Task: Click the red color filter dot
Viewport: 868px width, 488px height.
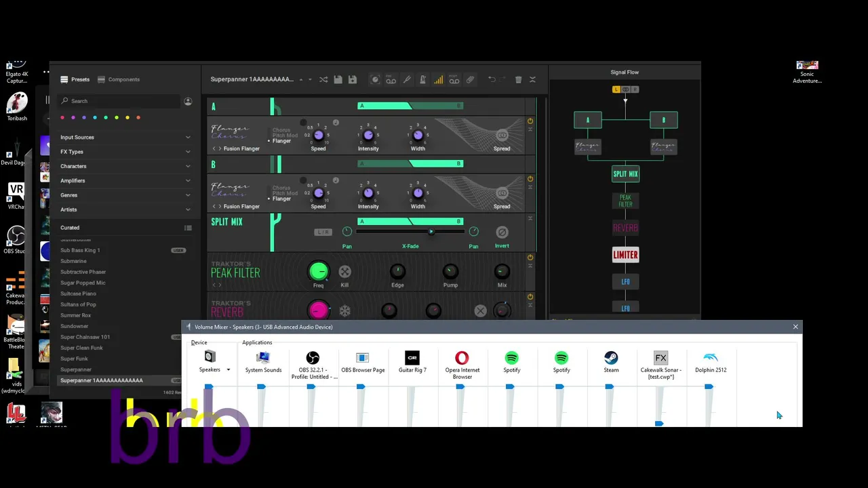Action: pos(63,117)
